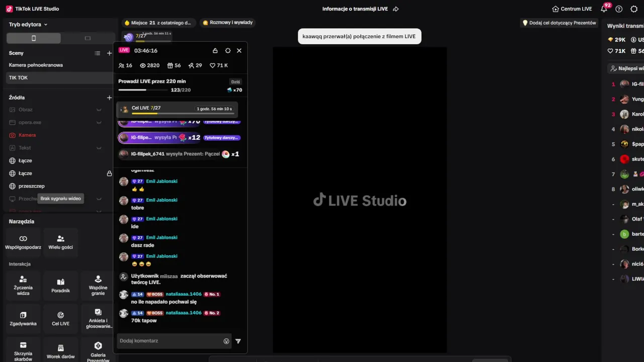Open Miejsce 21 ranking chip

click(x=157, y=23)
